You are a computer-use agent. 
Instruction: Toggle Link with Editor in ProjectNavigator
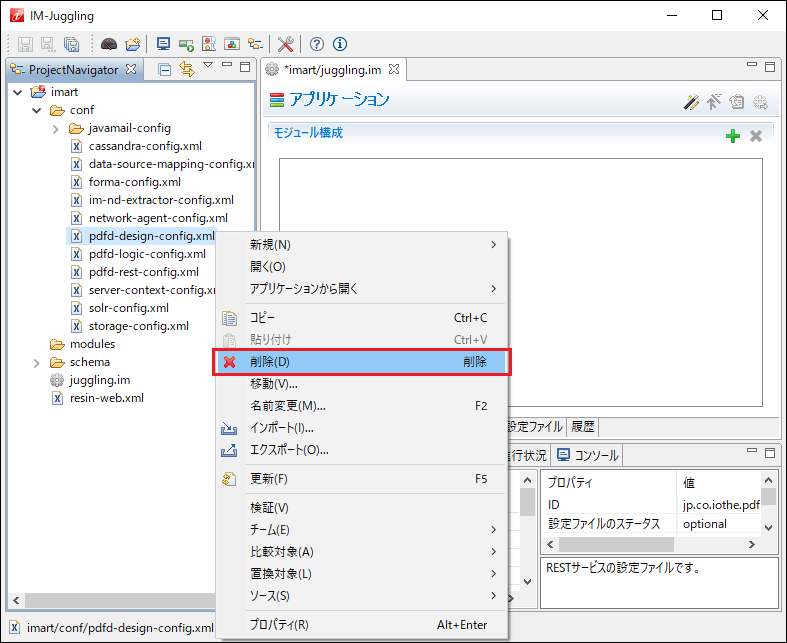[187, 69]
